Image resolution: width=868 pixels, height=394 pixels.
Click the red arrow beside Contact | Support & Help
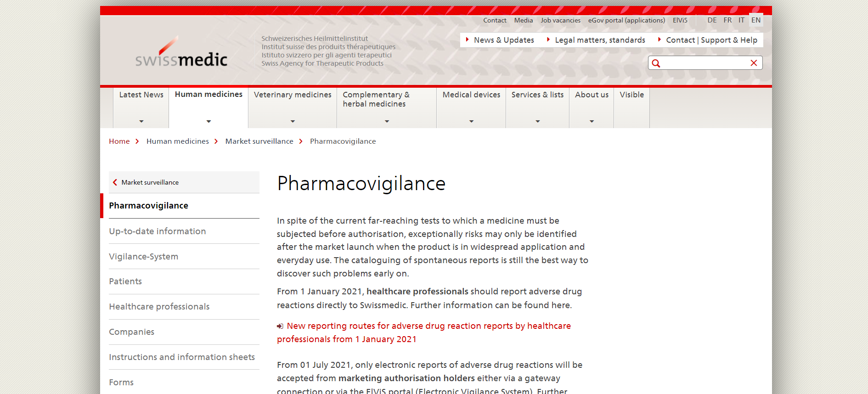(659, 40)
